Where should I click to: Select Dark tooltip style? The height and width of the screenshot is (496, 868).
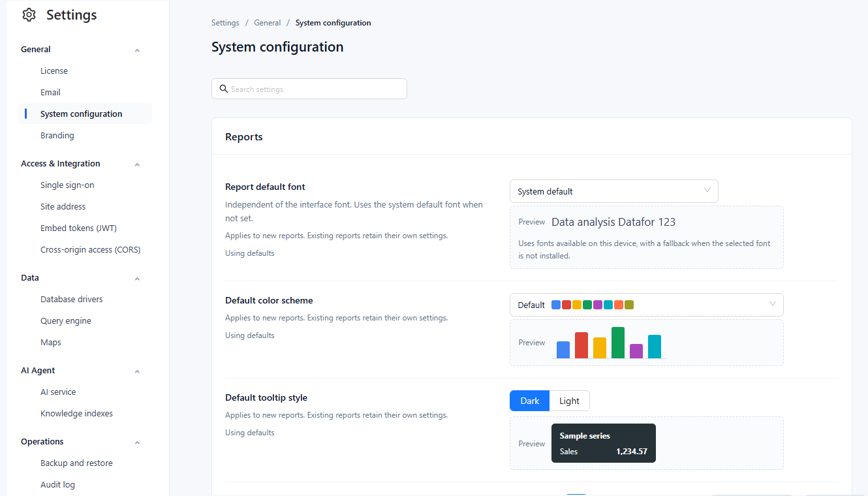[x=530, y=401]
